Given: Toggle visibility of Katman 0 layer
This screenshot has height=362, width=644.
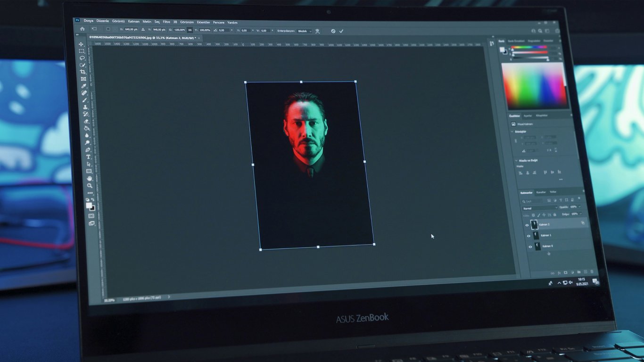Looking at the screenshot, I should click(530, 247).
